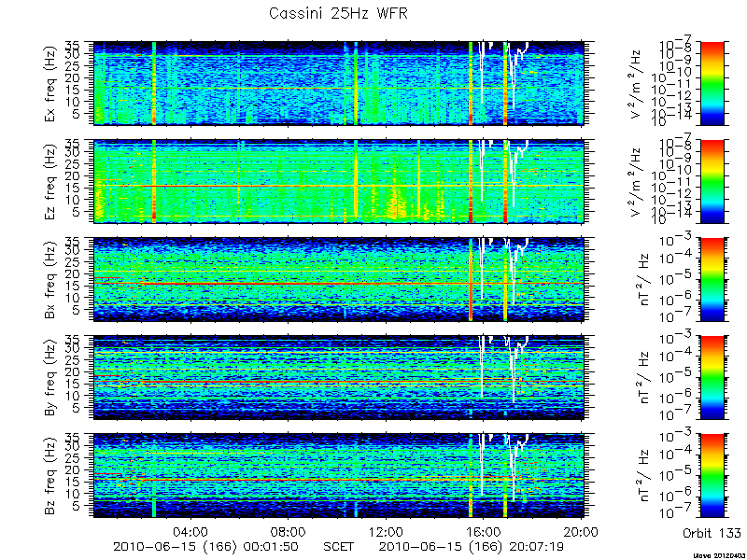Select the Bx frequency spectrogram panel
Image resolution: width=747 pixels, height=560 pixels.
coord(338,279)
